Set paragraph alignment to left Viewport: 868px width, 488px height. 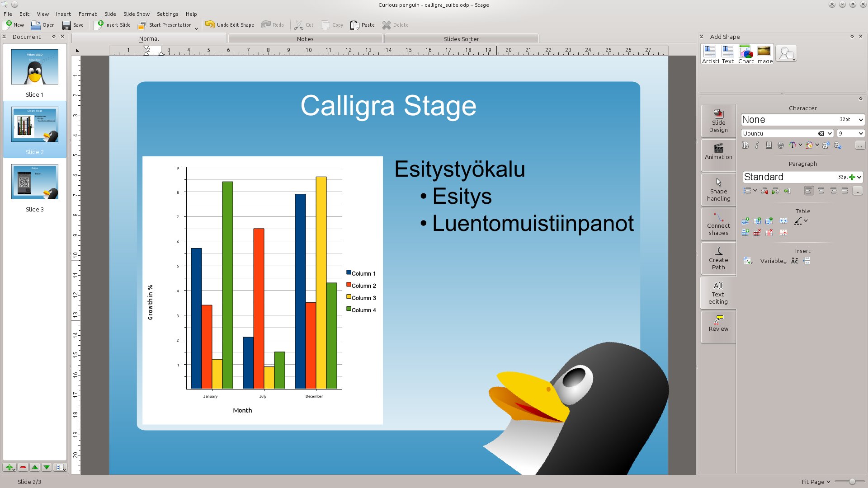[x=809, y=191]
